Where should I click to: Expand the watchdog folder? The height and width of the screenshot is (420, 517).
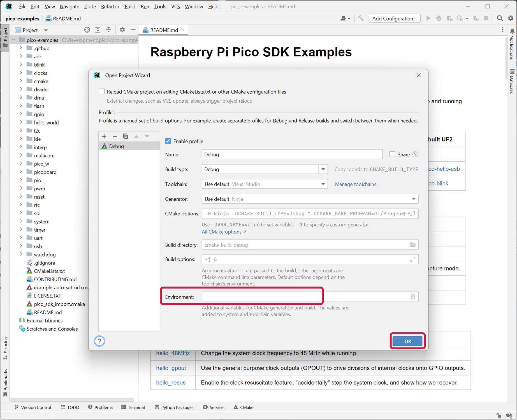tap(21, 254)
